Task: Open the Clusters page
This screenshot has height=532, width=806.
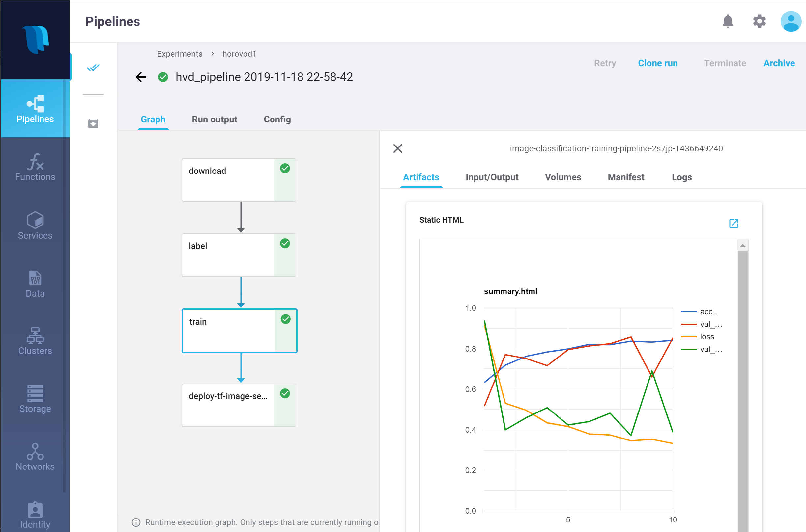Action: tap(35, 341)
